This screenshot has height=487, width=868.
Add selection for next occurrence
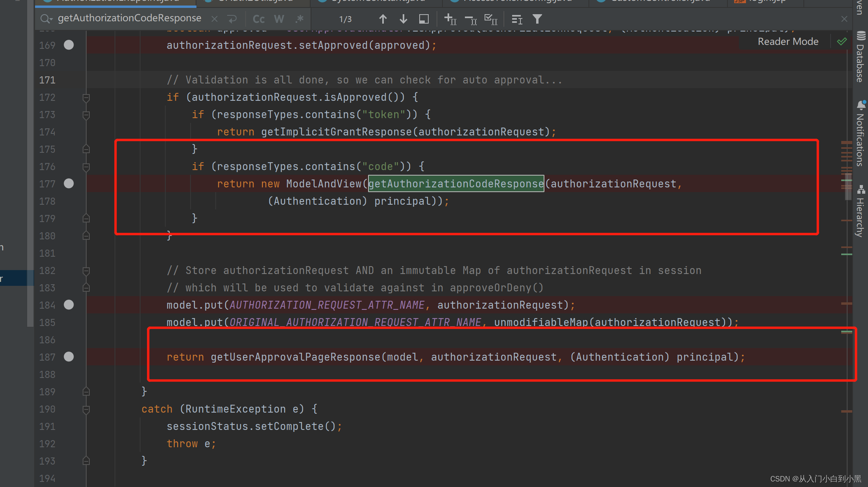(450, 19)
